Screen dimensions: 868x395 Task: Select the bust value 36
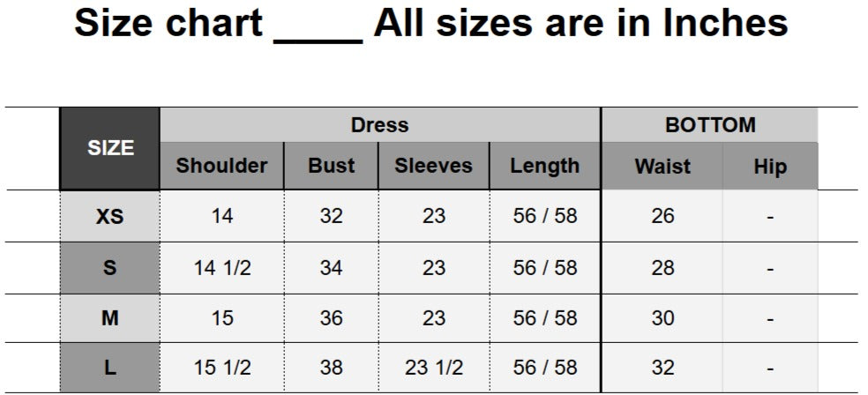click(x=331, y=318)
